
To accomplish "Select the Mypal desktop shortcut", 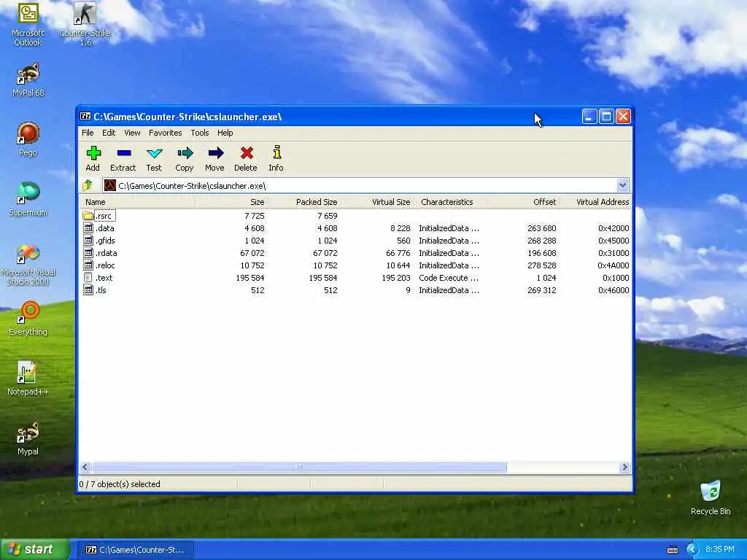I will (x=28, y=438).
